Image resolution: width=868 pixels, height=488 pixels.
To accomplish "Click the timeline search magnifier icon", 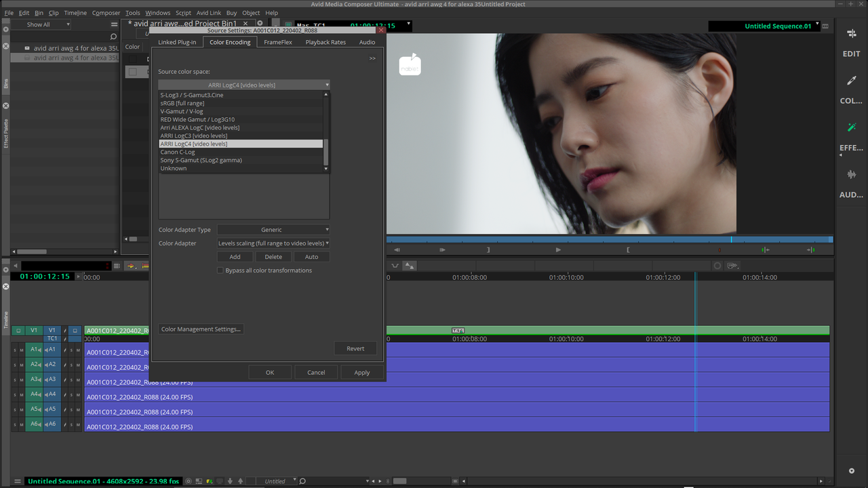I will 303,481.
